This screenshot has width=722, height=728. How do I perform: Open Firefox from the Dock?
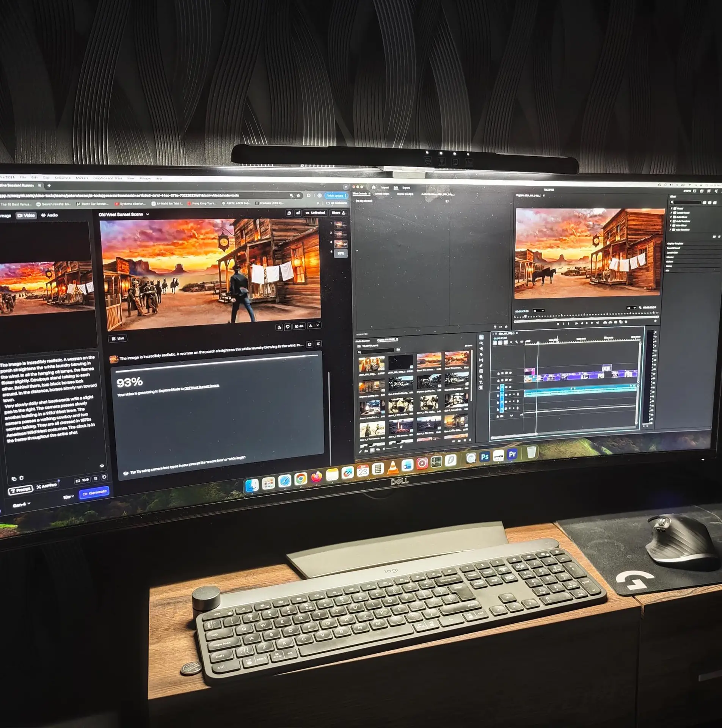coord(316,477)
